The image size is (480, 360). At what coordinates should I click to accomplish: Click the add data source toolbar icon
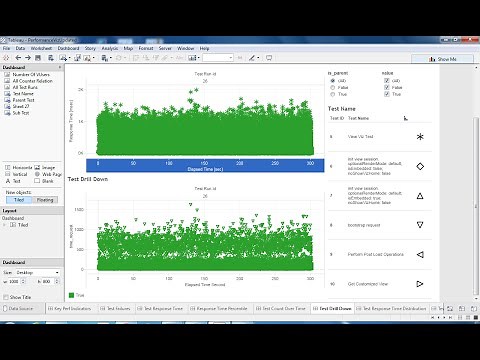click(51, 58)
